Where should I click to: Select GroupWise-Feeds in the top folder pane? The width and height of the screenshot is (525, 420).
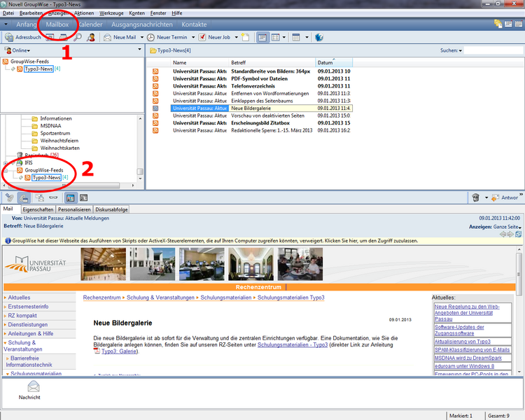[x=29, y=62]
